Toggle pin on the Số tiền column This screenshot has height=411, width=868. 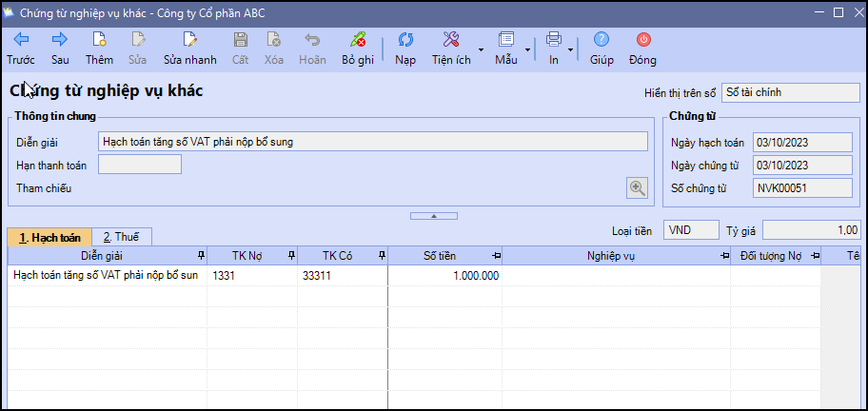click(x=495, y=256)
